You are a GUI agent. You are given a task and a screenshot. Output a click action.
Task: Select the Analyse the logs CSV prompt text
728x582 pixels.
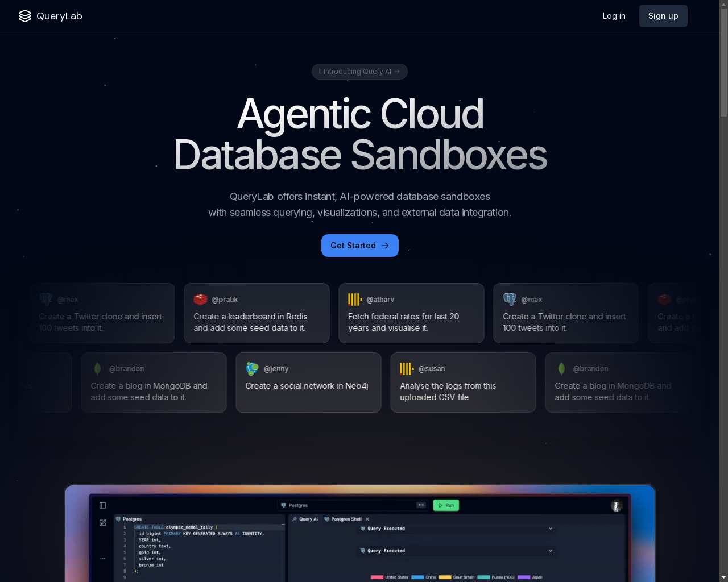click(x=448, y=392)
